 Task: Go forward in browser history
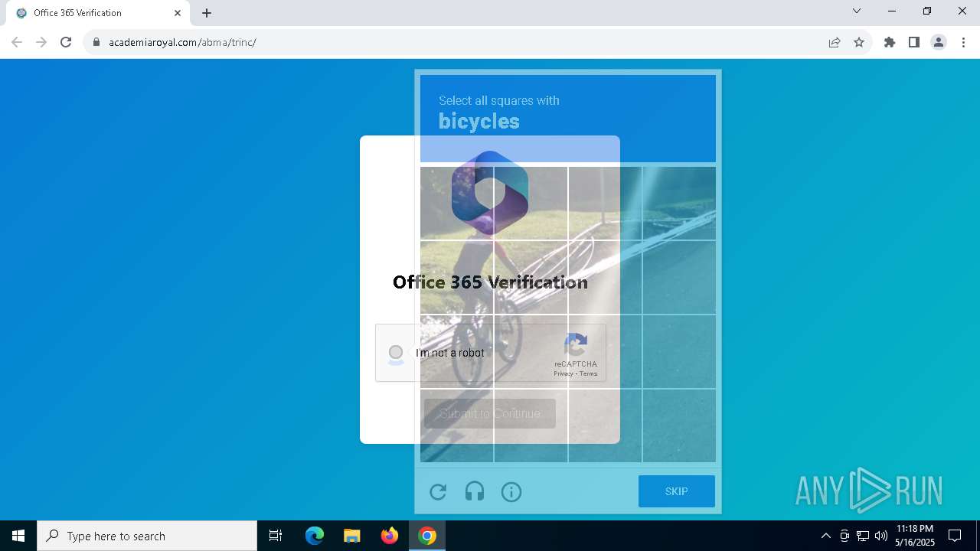click(x=41, y=42)
